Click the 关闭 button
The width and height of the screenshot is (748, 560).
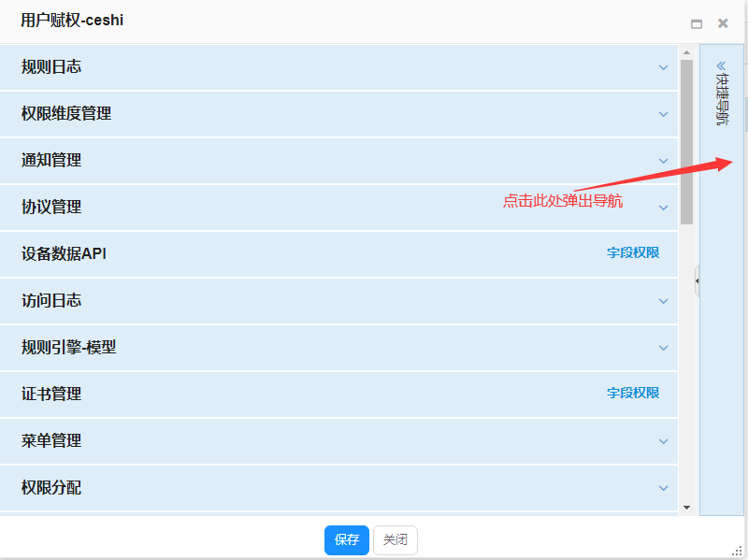tap(396, 539)
